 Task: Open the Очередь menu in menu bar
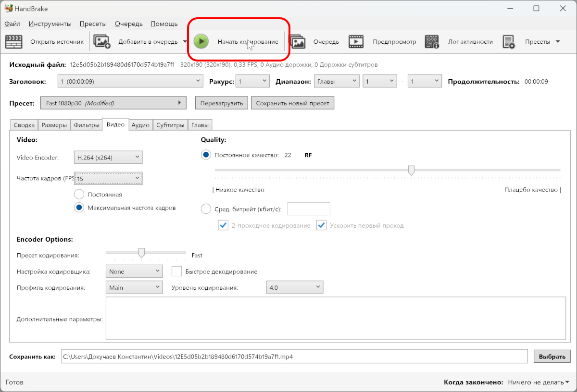(129, 24)
